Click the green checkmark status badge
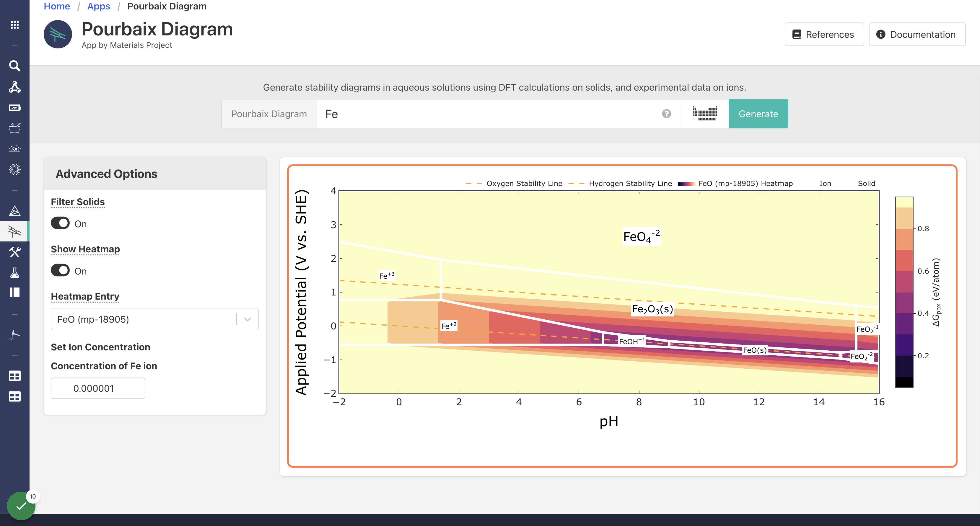The image size is (980, 526). pyautogui.click(x=21, y=505)
